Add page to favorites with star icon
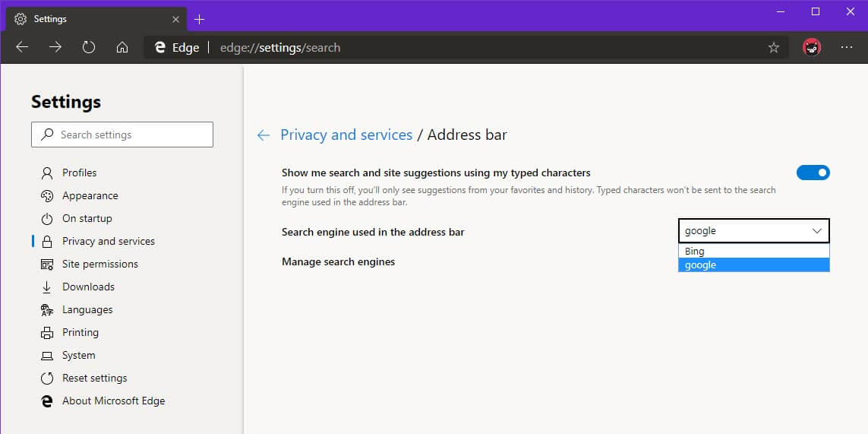This screenshot has width=868, height=434. (774, 48)
